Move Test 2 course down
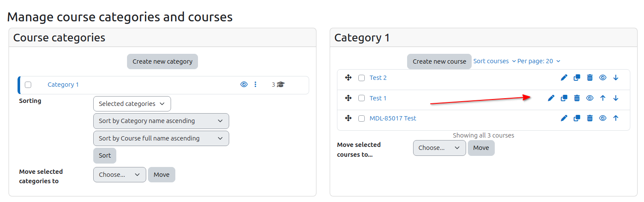Image resolution: width=644 pixels, height=202 pixels. click(x=616, y=78)
